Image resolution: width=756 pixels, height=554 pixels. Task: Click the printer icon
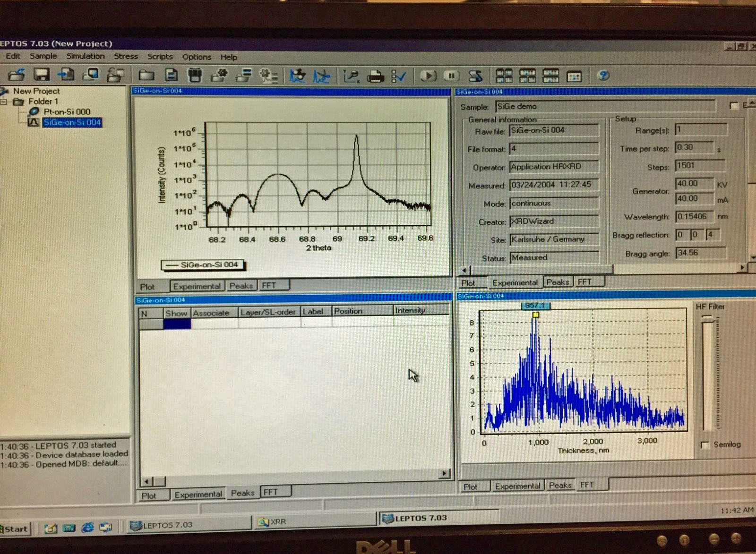coord(376,76)
